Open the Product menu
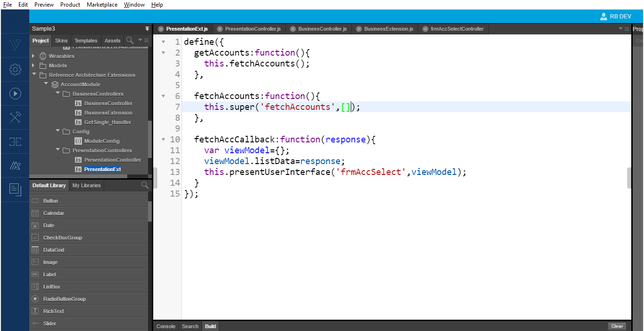The width and height of the screenshot is (644, 331). 70,5
